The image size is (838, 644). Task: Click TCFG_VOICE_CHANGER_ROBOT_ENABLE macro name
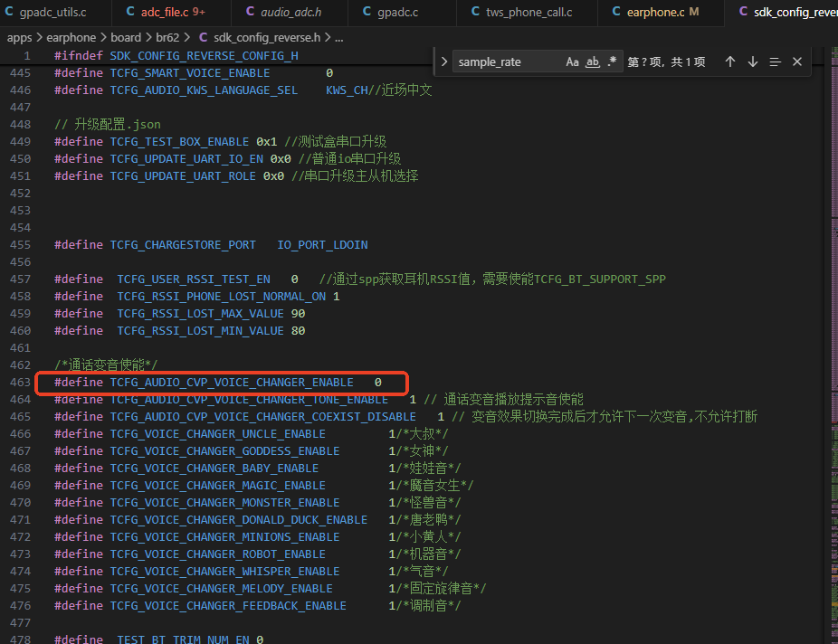[217, 554]
